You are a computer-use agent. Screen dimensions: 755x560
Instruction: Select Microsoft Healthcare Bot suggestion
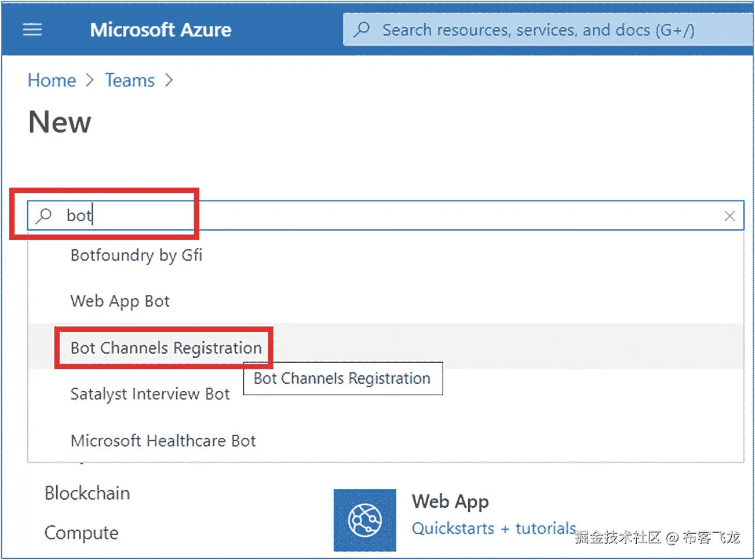163,441
